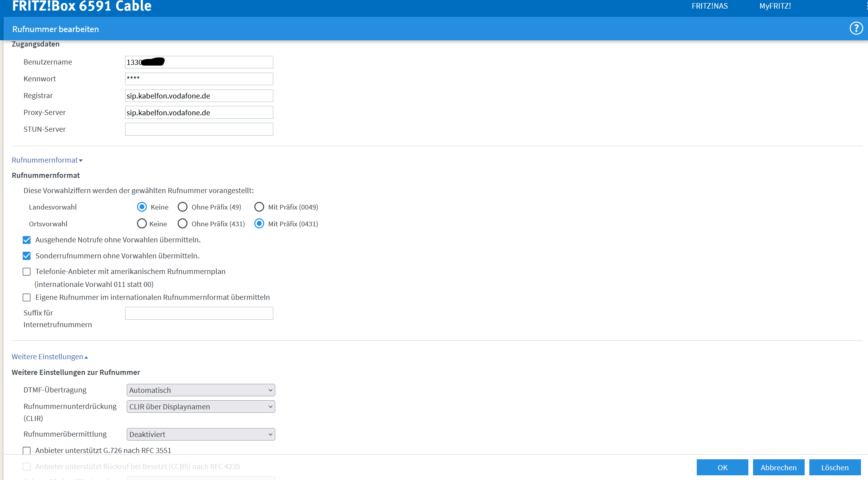Screen dimensions: 868x480
Task: Select Landesvorwahl Mit Präfix (0049) option
Action: pos(259,207)
